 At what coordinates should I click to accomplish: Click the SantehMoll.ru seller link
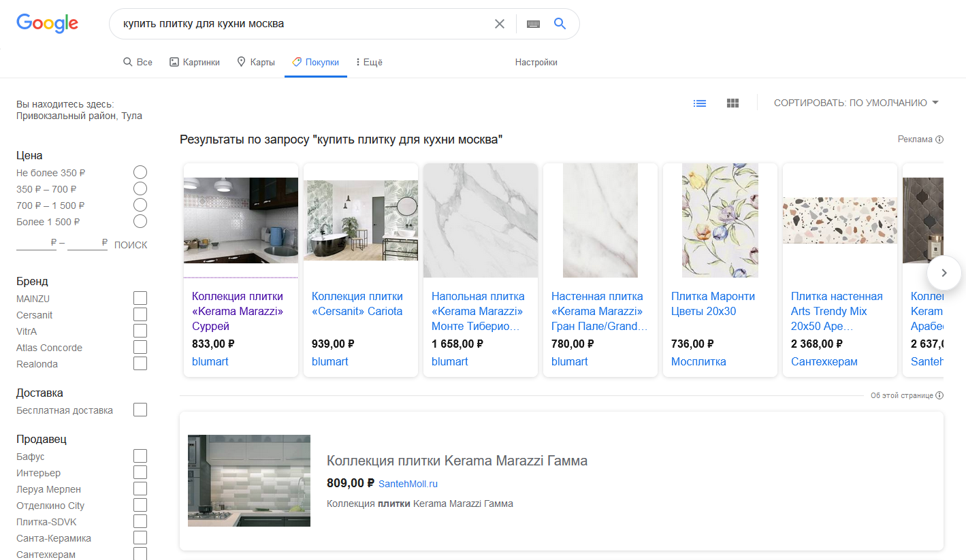click(x=408, y=484)
